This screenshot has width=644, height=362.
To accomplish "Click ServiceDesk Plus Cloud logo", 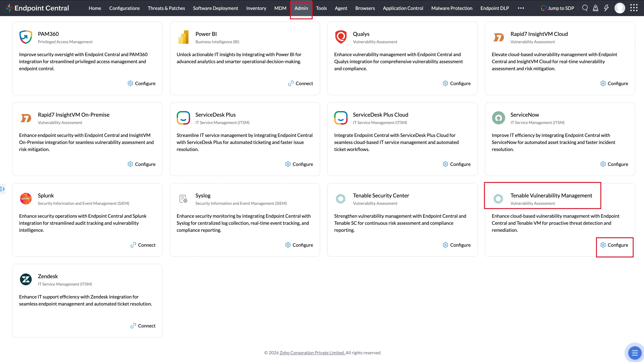I will coord(341,118).
